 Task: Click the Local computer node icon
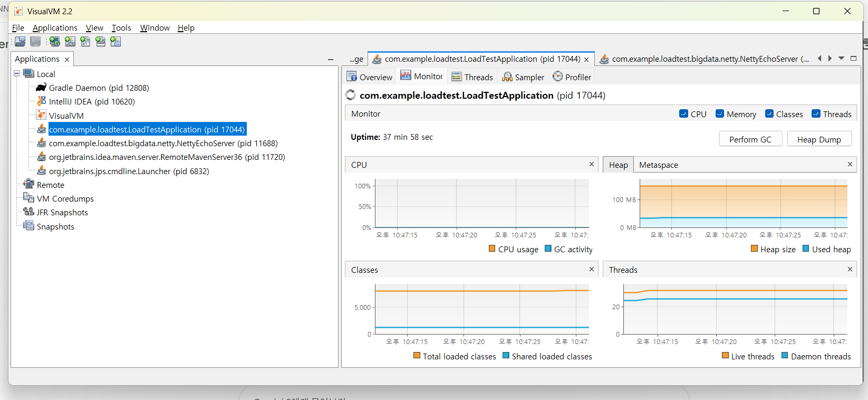tap(29, 73)
